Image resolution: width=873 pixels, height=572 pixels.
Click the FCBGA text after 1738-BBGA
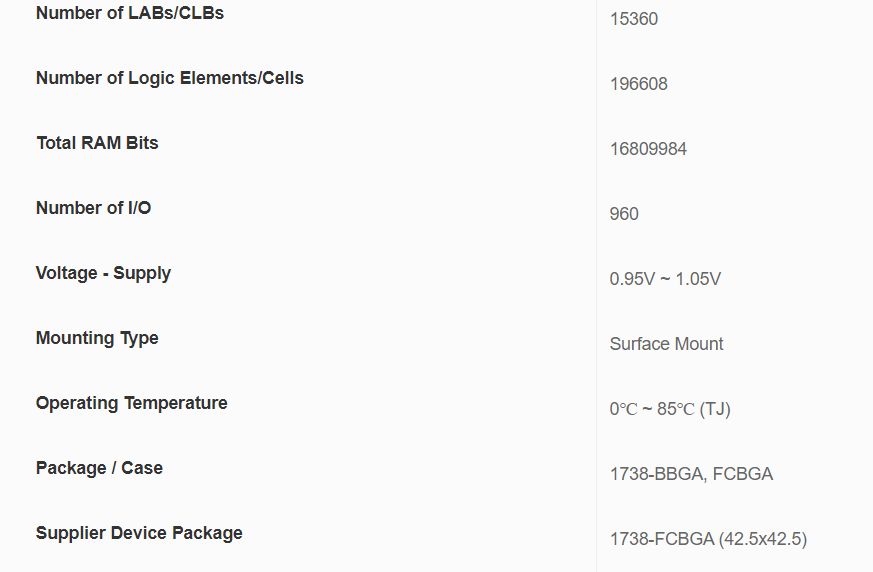pyautogui.click(x=742, y=474)
